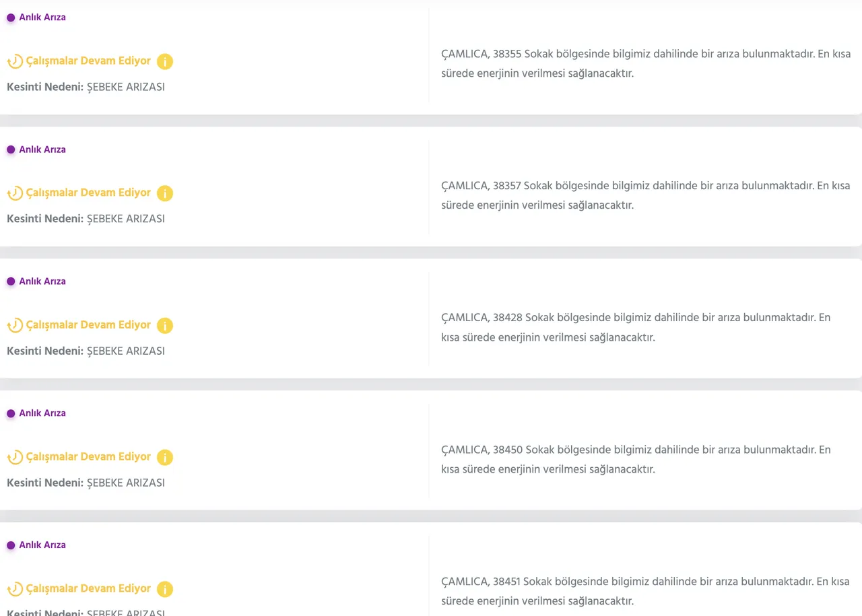Click "Çalışmalar Devam Ediyor" in the 38357 Sokak card

click(x=88, y=193)
